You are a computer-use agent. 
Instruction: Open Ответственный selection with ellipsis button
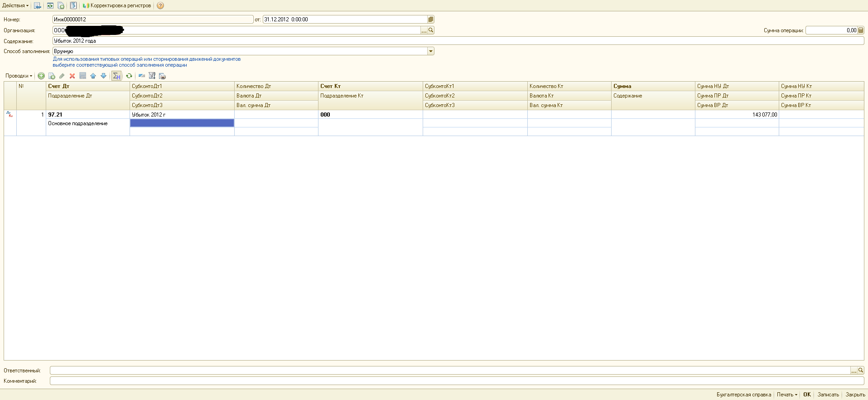pyautogui.click(x=854, y=371)
